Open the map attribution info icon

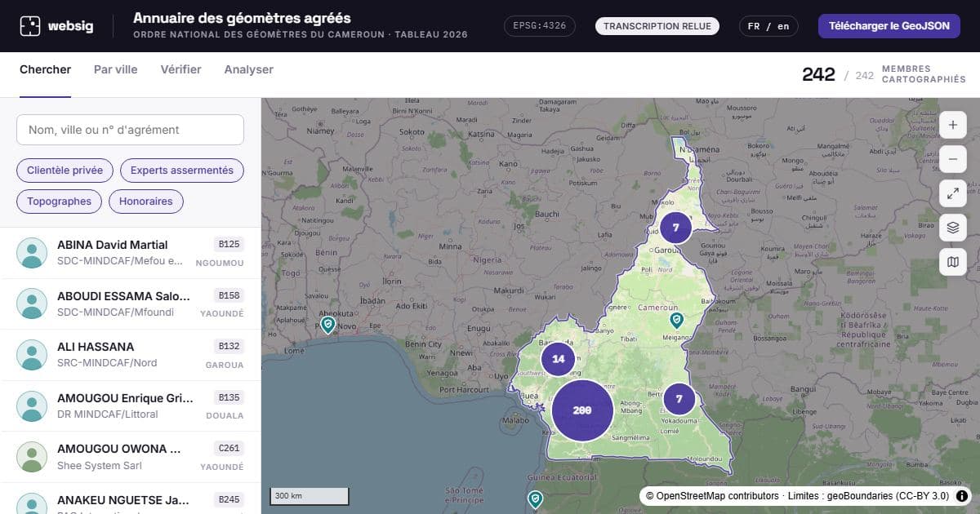click(962, 495)
